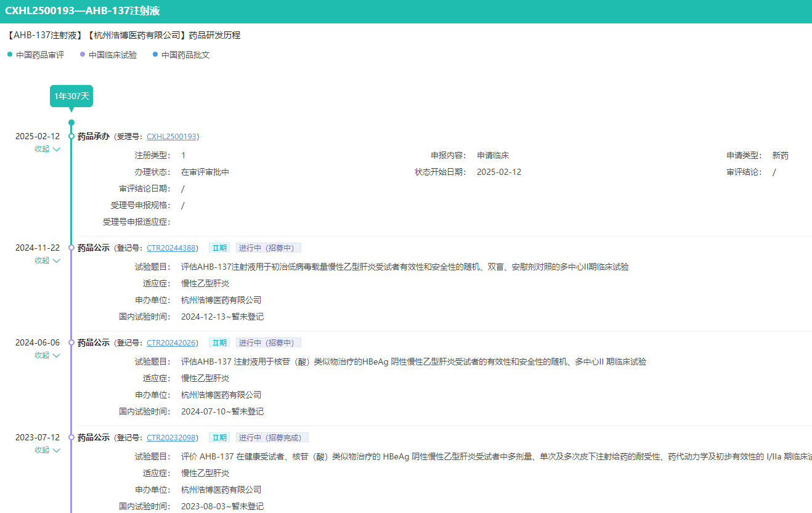Click the green timeline progress line

[71, 185]
